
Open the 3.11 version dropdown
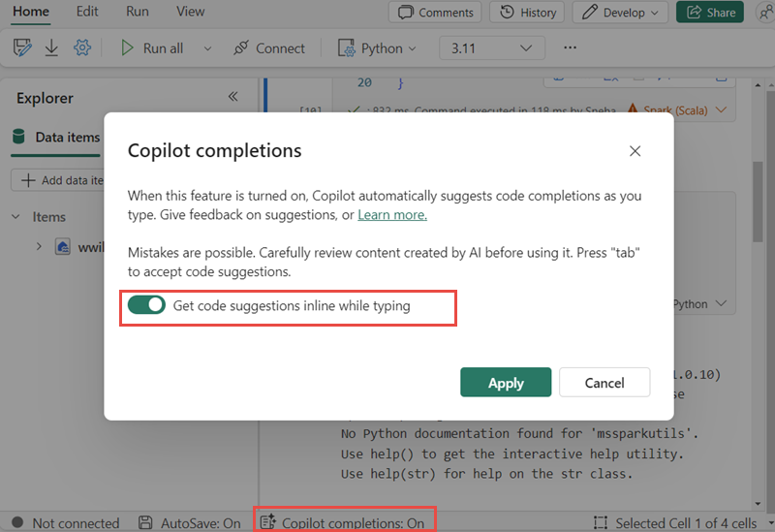(x=491, y=47)
